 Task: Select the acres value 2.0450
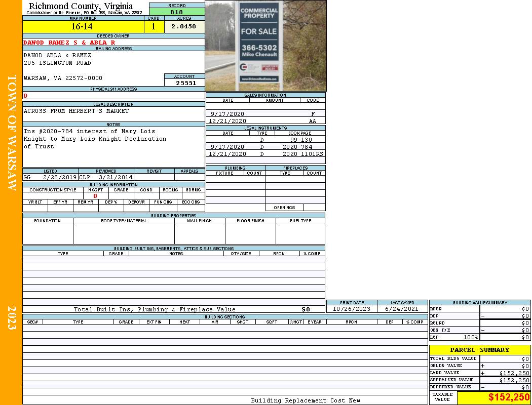coord(184,27)
